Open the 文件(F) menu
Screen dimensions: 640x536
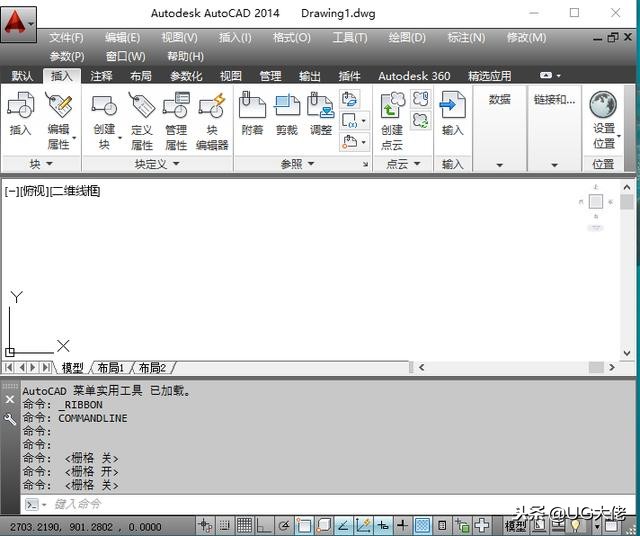pos(66,38)
